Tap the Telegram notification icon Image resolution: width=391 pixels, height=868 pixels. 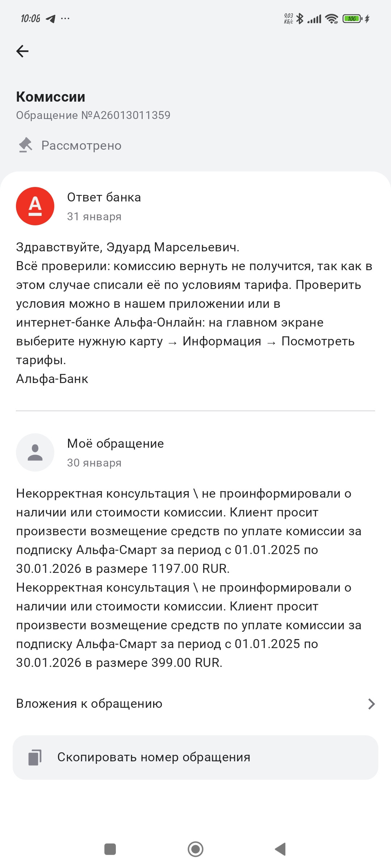tap(51, 19)
